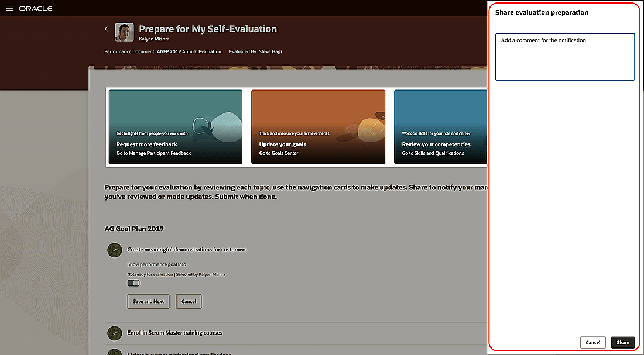Click the checkmark icon for Create meaningful demonstrations
644x355 pixels.
pos(115,250)
